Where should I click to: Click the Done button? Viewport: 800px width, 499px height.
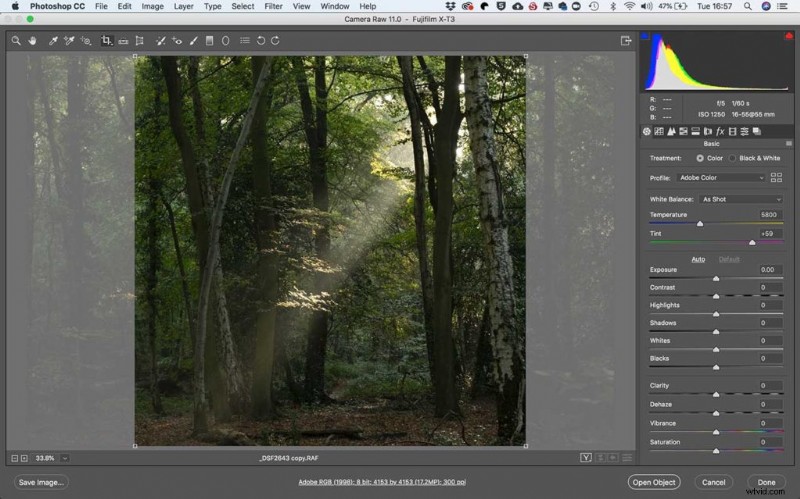pyautogui.click(x=766, y=482)
